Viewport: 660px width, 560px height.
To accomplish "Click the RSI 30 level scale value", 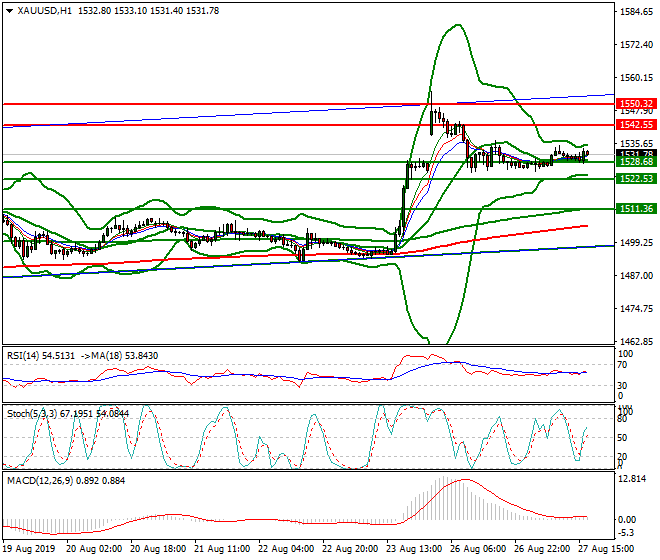I will 622,385.
